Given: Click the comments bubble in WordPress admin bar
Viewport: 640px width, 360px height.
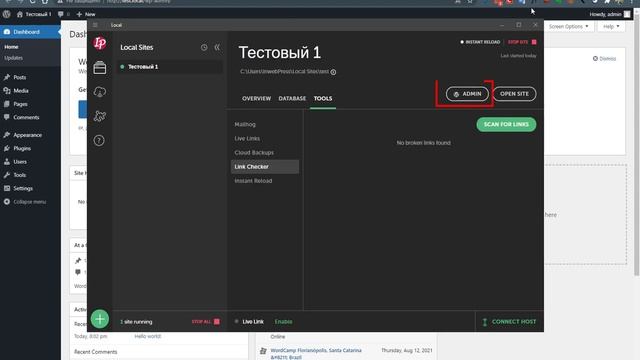Looking at the screenshot, I should (63, 14).
